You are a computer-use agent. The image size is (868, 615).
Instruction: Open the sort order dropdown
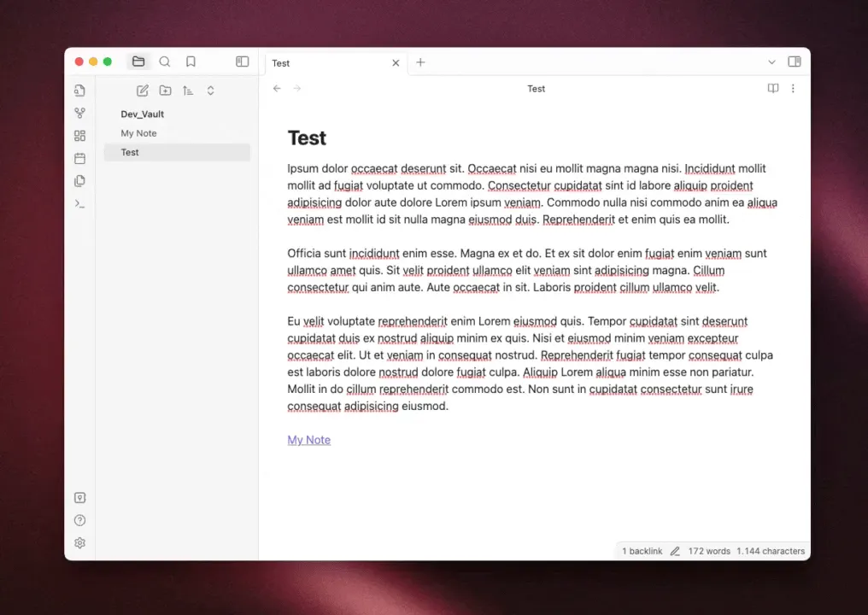tap(188, 91)
